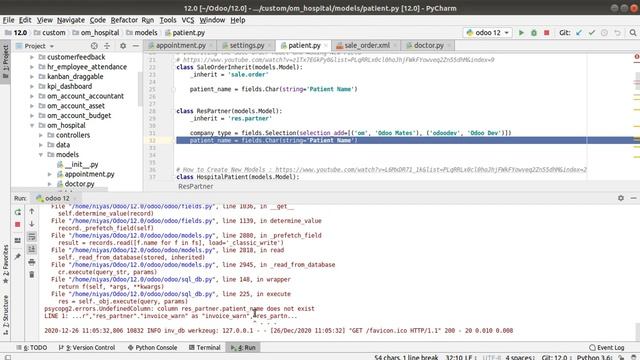Screen dimensions: 640x360
Task: Print the Run console output
Action: [x=32, y=262]
